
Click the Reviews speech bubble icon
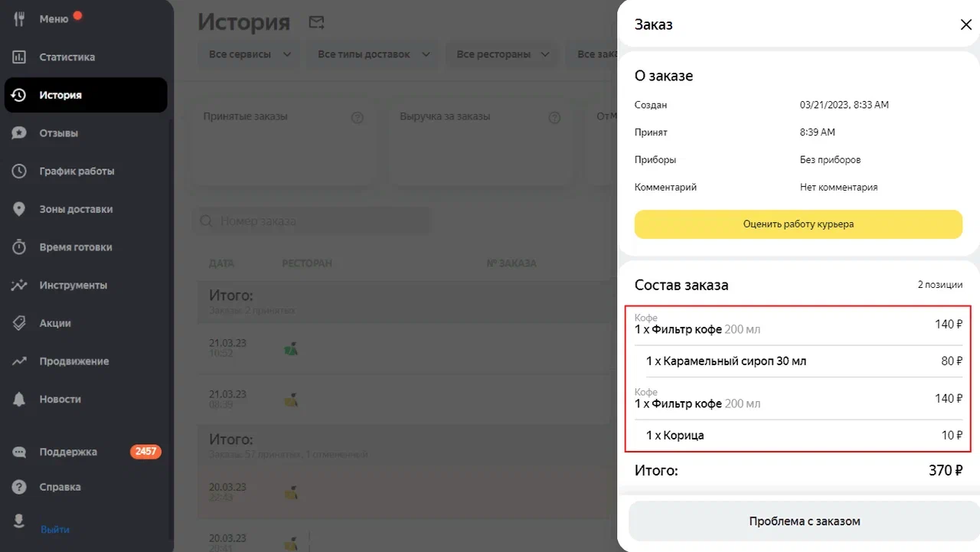point(19,133)
